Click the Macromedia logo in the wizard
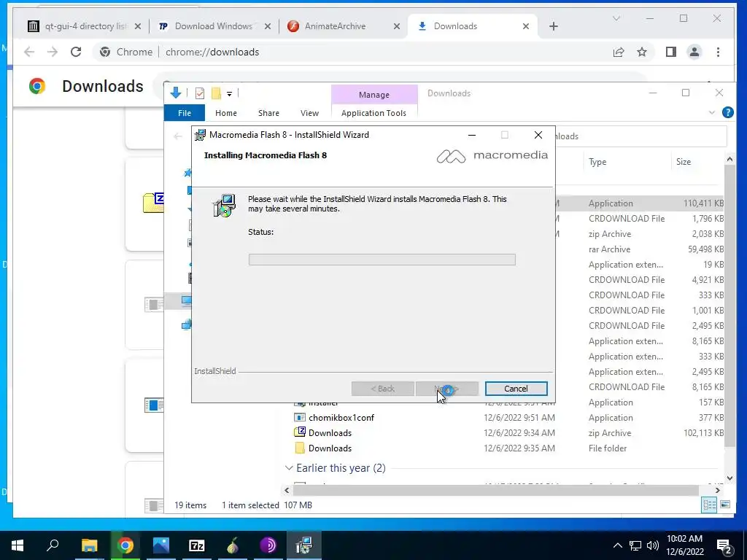The width and height of the screenshot is (747, 560). click(x=492, y=156)
